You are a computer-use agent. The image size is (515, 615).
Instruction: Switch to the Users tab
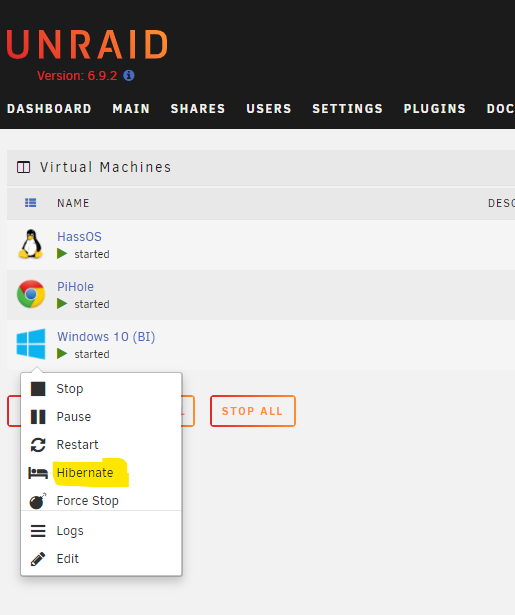[269, 109]
